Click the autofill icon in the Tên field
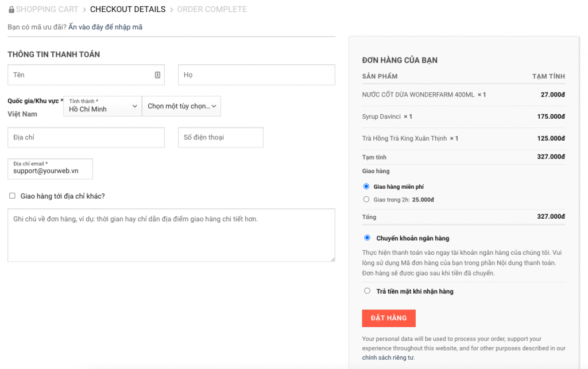The image size is (588, 369). (x=157, y=75)
